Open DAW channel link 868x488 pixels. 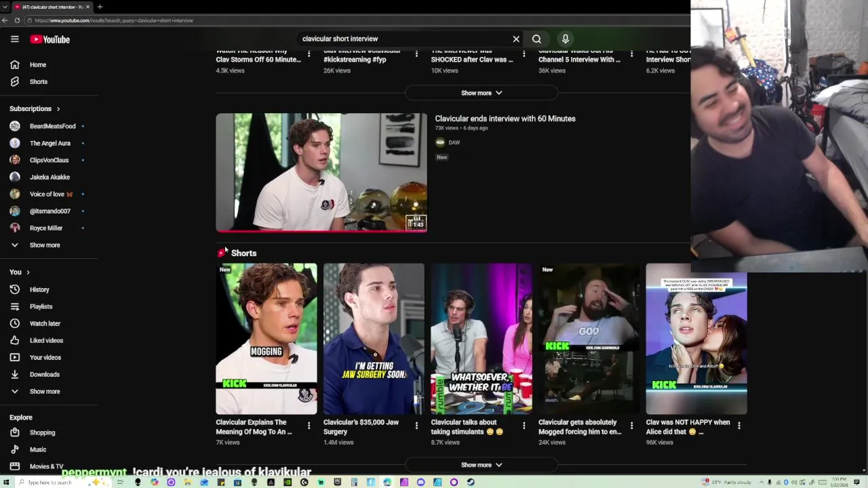pyautogui.click(x=454, y=142)
